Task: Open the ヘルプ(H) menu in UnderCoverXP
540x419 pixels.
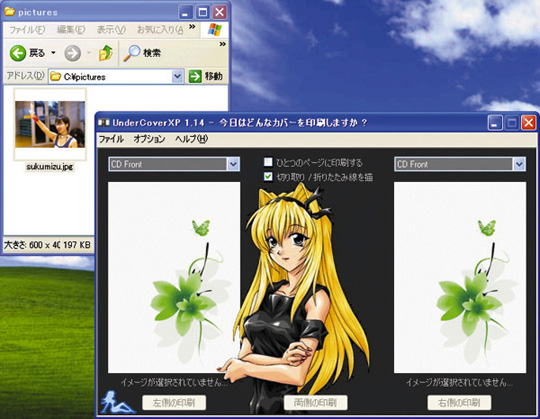Action: click(191, 139)
